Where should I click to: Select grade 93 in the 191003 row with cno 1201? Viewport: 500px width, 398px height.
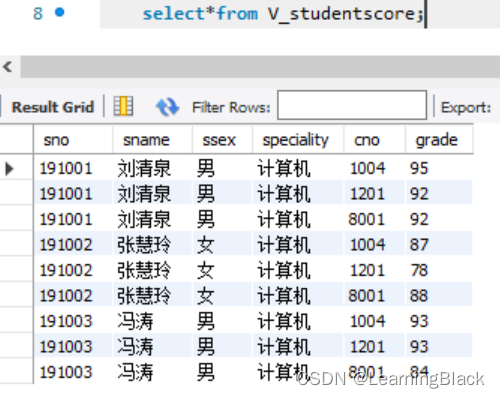439,347
